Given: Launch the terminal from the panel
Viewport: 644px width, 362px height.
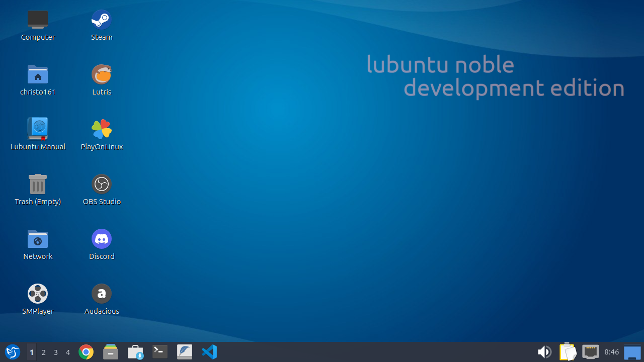Looking at the screenshot, I should [x=160, y=351].
